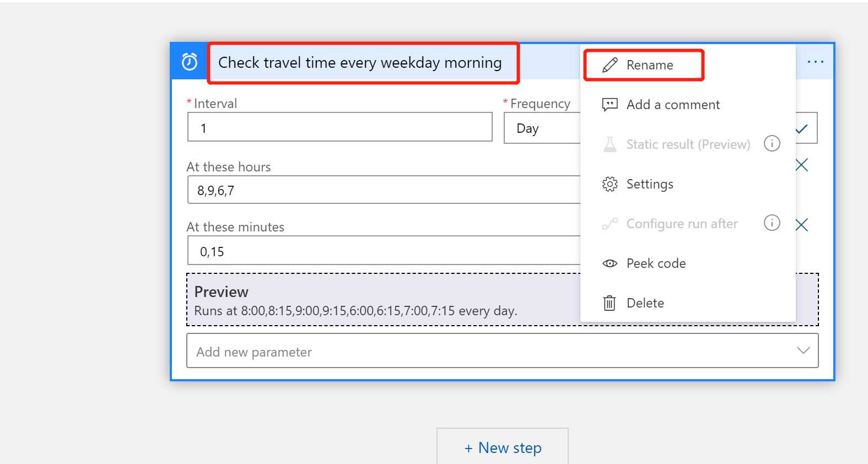Open the ellipsis menu on trigger card
The width and height of the screenshot is (868, 464).
pyautogui.click(x=815, y=62)
